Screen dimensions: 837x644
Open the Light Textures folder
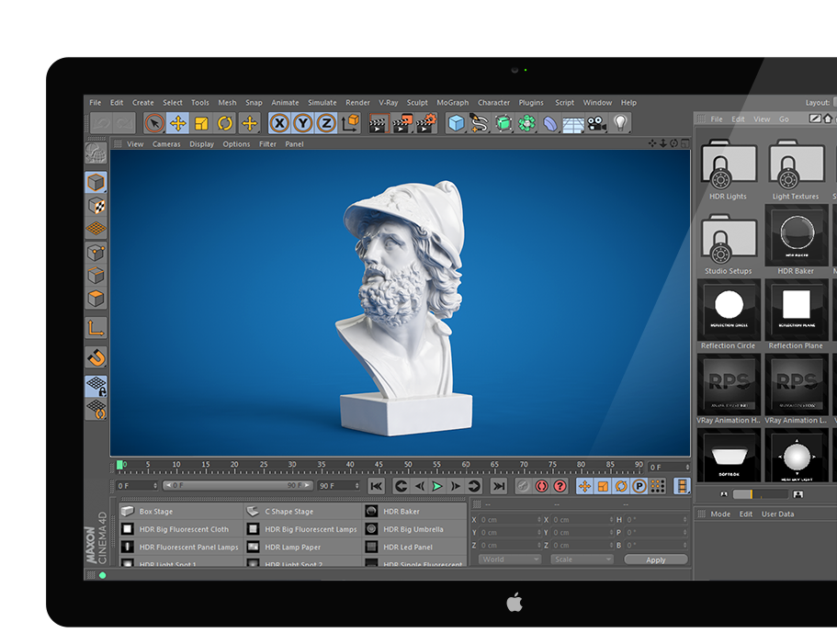click(796, 170)
